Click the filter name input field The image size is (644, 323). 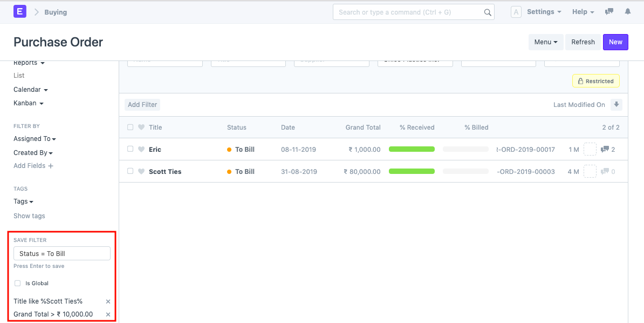tap(62, 253)
